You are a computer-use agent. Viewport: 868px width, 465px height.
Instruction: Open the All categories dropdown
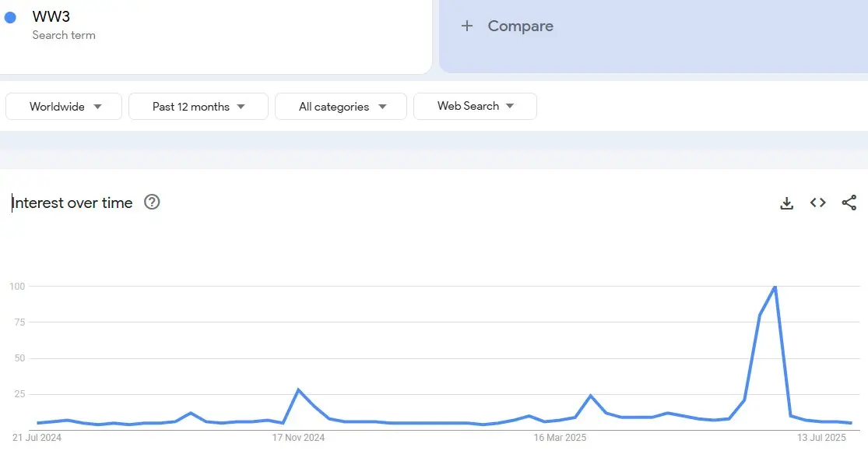341,107
